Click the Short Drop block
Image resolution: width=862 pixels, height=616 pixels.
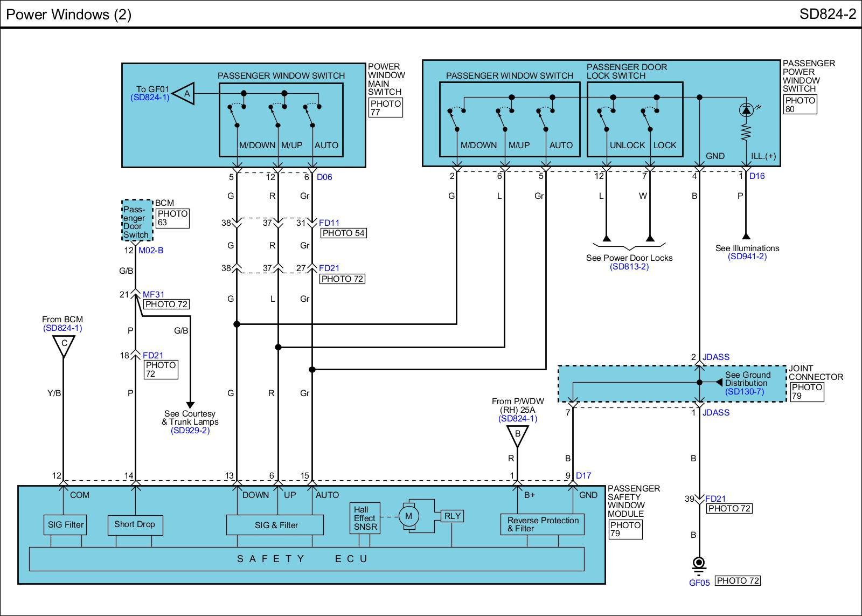pyautogui.click(x=135, y=524)
